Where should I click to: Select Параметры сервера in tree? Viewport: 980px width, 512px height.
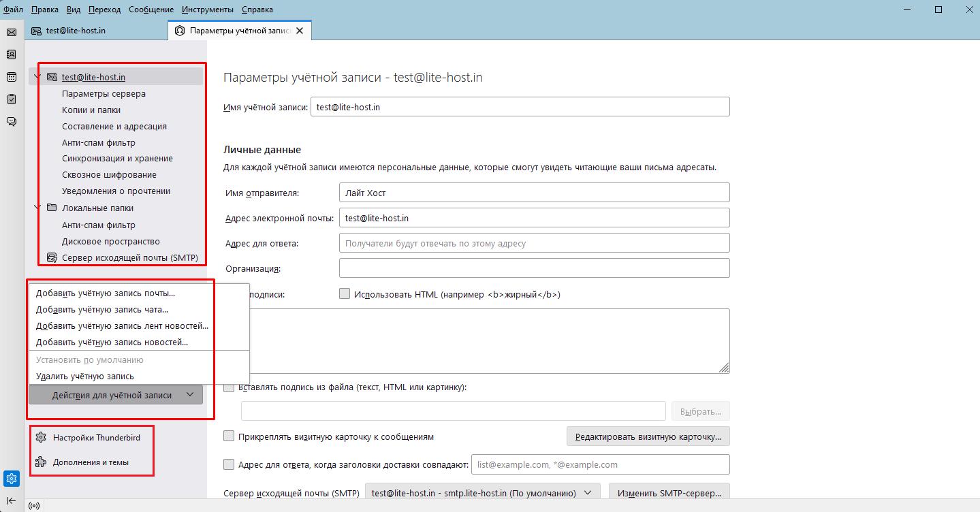(104, 94)
